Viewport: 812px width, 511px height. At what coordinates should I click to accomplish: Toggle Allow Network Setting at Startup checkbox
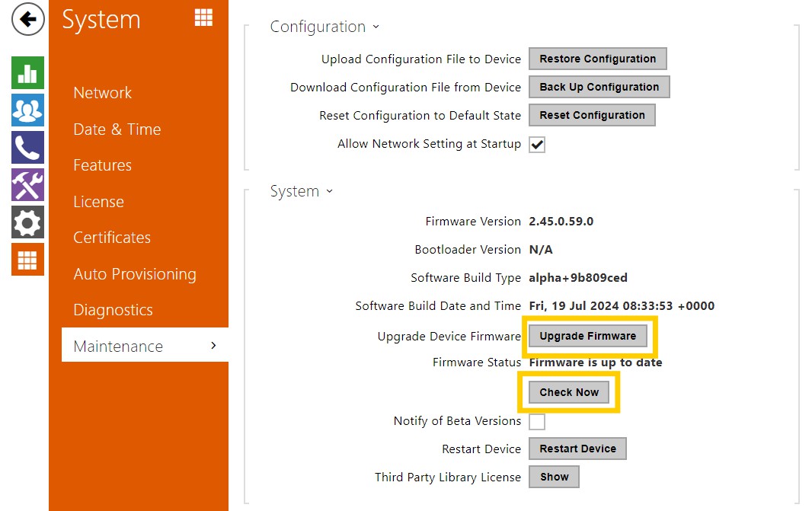click(537, 145)
